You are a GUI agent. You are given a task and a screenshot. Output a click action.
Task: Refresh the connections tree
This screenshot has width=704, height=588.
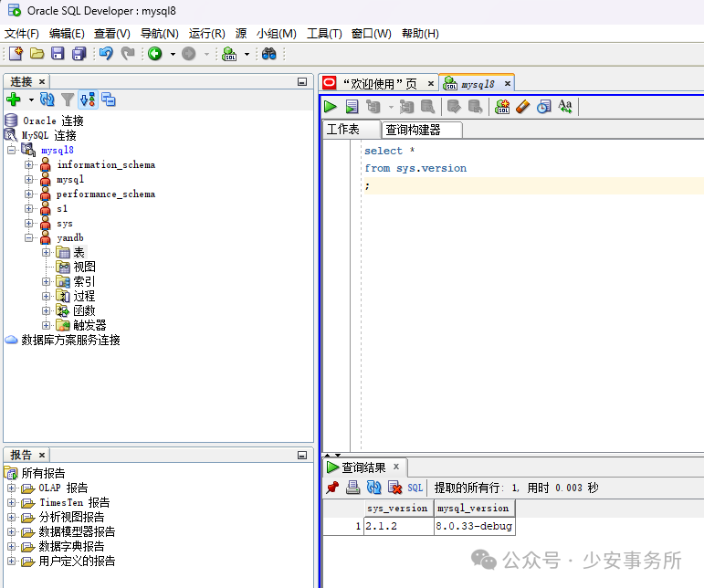(x=47, y=100)
